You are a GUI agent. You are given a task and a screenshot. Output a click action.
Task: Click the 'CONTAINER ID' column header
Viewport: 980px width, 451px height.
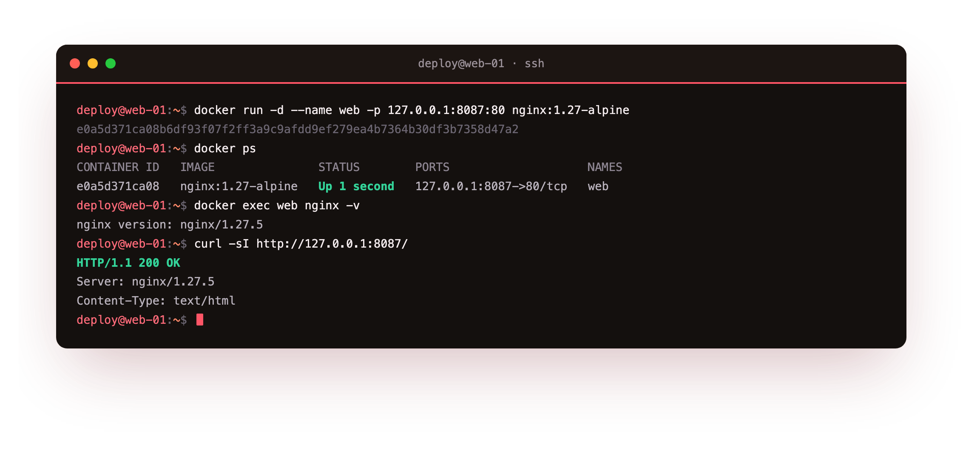tap(118, 167)
